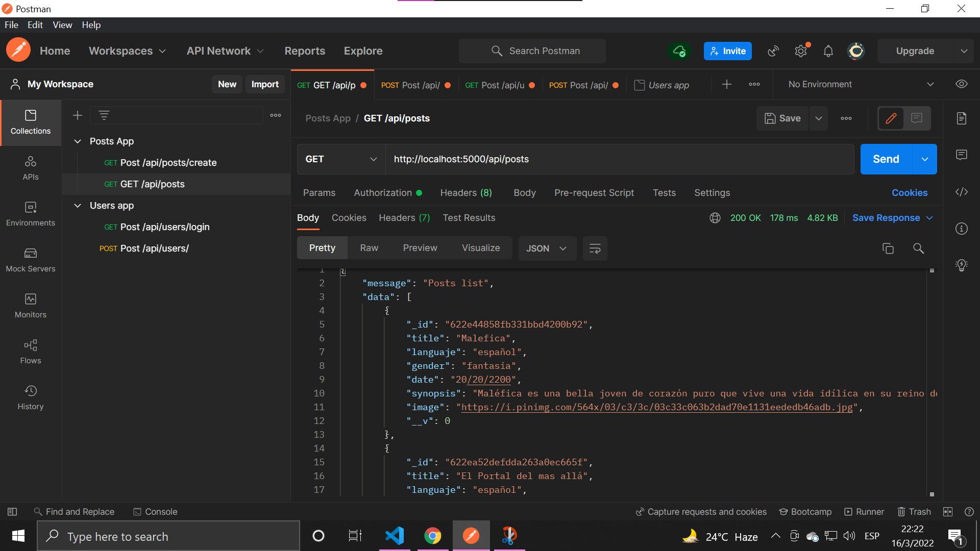Open the Reports menu
This screenshot has height=551, width=980.
click(x=305, y=51)
